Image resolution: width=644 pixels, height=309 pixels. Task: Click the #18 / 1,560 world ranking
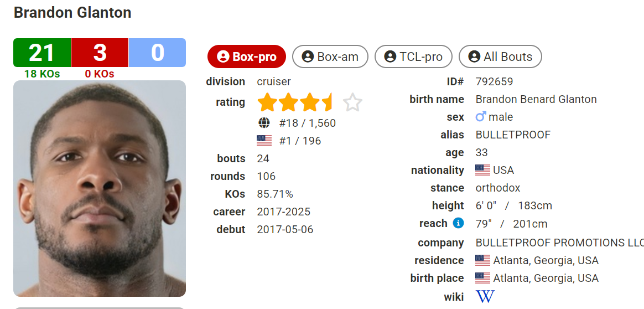coord(307,123)
